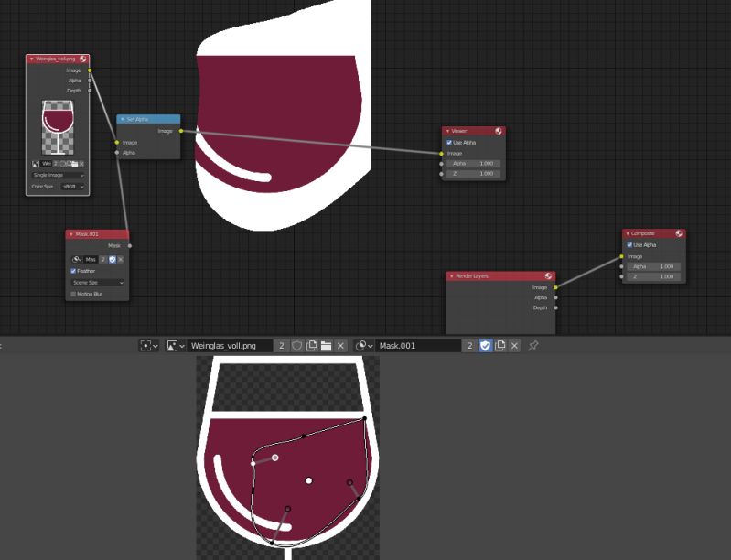This screenshot has height=560, width=731.
Task: Open image file via folder icon in header
Action: pos(326,346)
